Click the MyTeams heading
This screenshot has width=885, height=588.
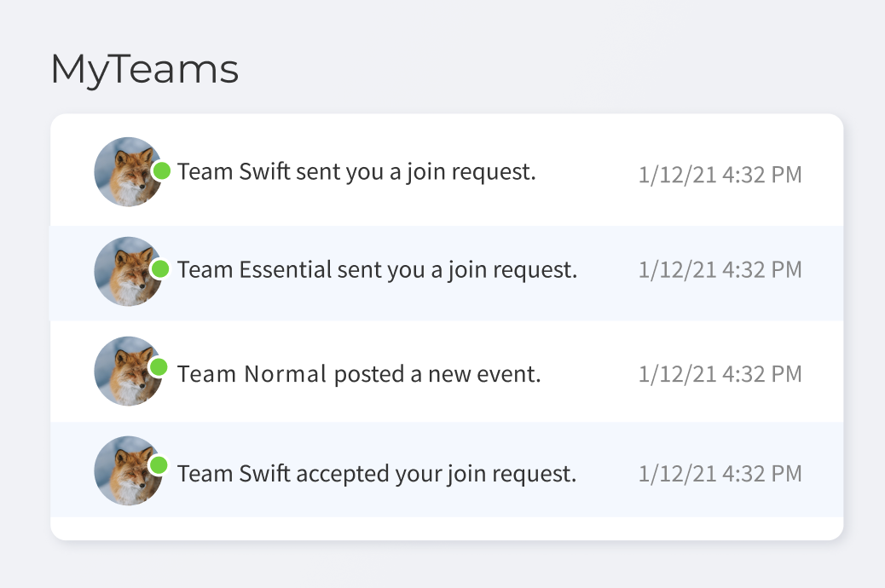(144, 69)
